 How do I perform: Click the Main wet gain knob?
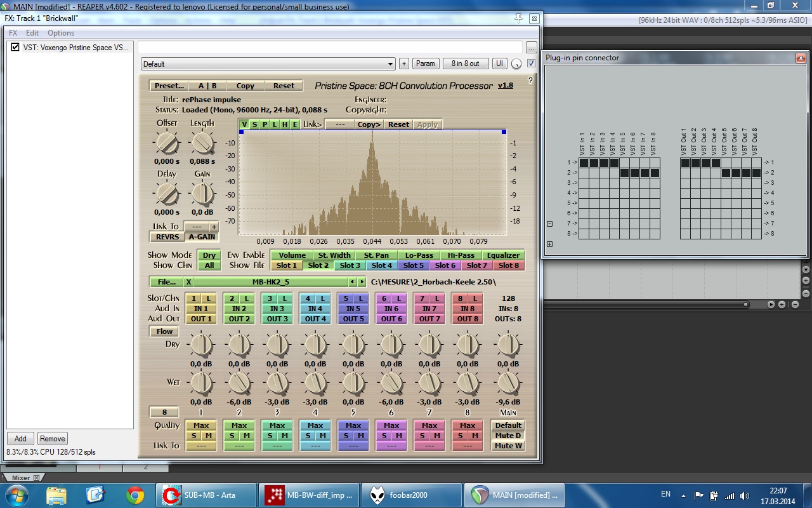tap(507, 383)
